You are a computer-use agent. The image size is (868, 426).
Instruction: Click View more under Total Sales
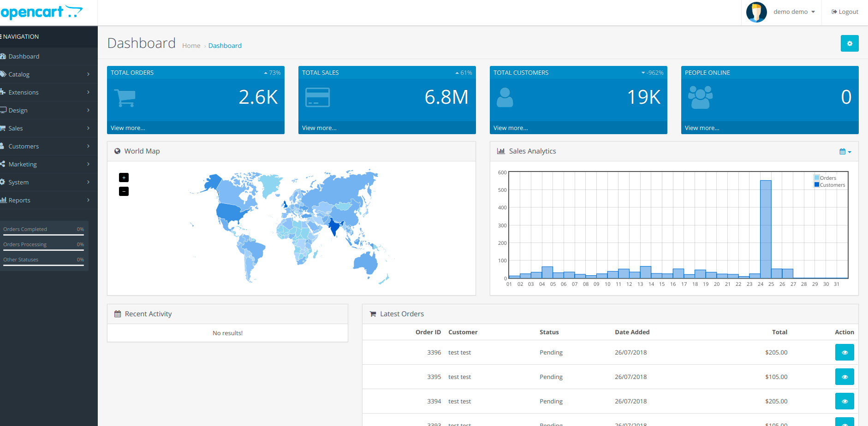pos(319,128)
